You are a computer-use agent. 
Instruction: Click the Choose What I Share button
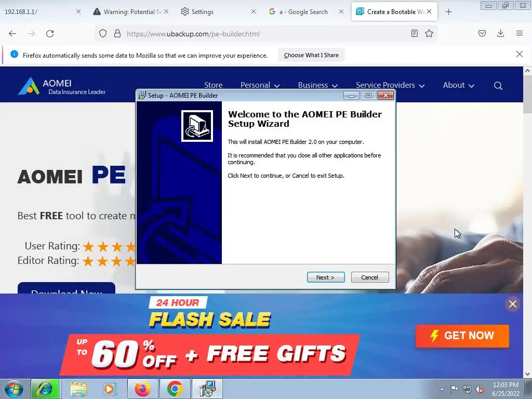click(x=311, y=55)
